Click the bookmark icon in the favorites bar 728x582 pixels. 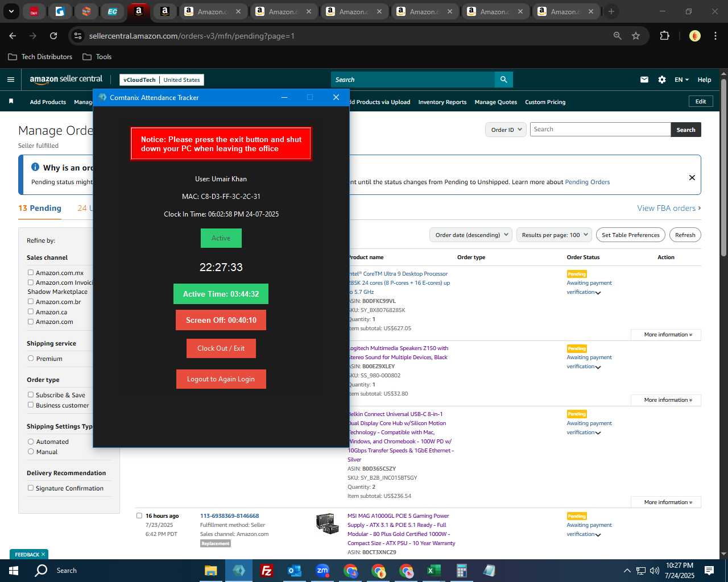click(11, 101)
